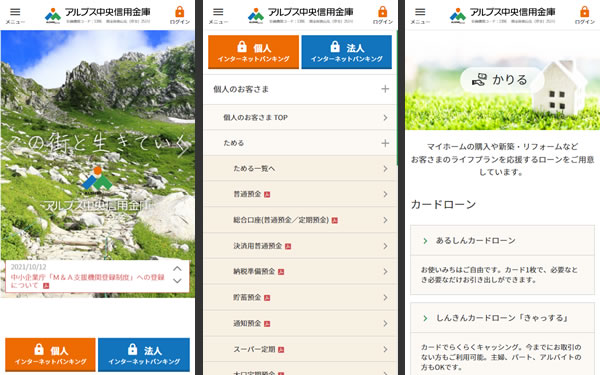Click the date 2021/10/12 in the news box
Screen dimensions: 600x375
click(x=28, y=267)
